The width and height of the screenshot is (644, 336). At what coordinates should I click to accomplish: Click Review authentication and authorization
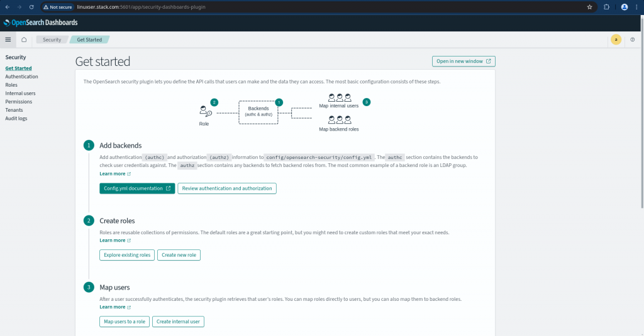[227, 188]
